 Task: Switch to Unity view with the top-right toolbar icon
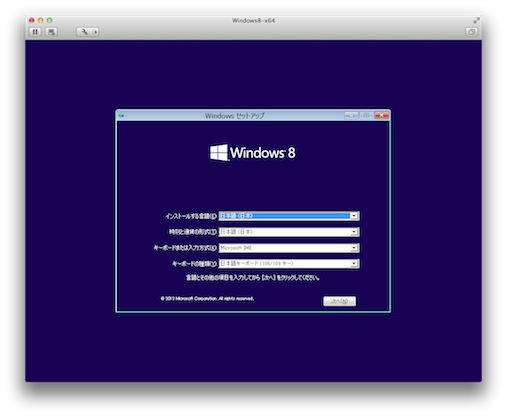tap(471, 32)
